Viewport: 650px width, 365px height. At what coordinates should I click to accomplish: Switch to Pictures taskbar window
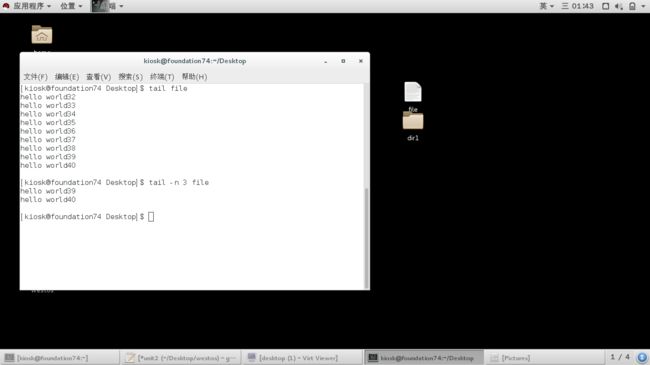[x=544, y=358]
